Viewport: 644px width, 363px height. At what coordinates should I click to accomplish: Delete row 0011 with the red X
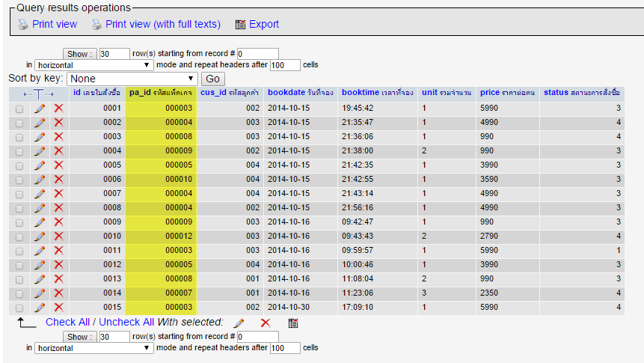coord(59,251)
